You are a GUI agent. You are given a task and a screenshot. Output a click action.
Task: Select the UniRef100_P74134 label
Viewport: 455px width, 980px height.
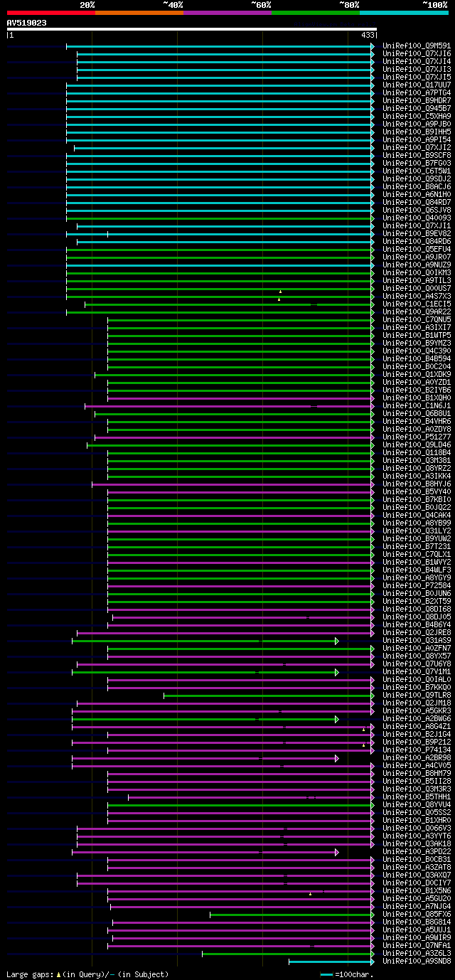417,750
